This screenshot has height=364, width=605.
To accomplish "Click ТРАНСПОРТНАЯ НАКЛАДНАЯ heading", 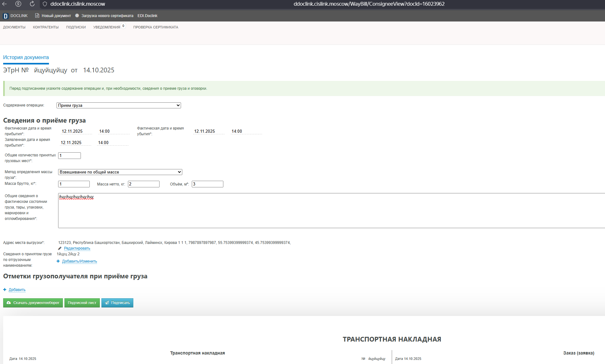I will click(x=392, y=339).
